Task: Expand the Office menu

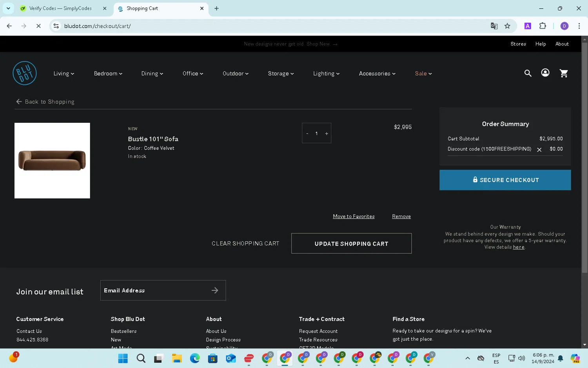Action: [192, 73]
